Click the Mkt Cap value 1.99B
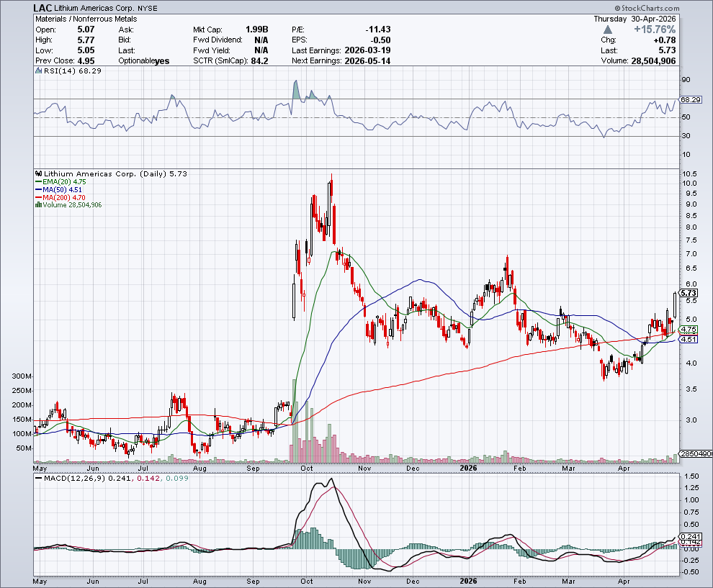The width and height of the screenshot is (713, 588). coord(257,30)
